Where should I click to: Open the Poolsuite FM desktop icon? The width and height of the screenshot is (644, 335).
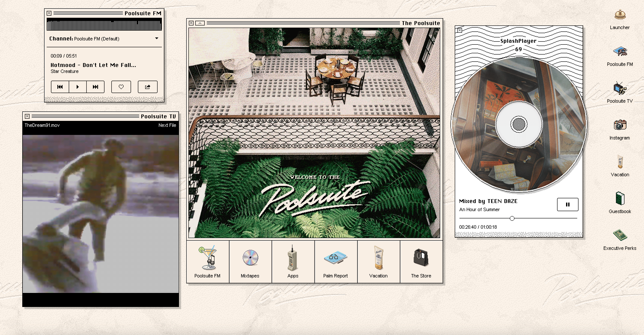tap(620, 56)
